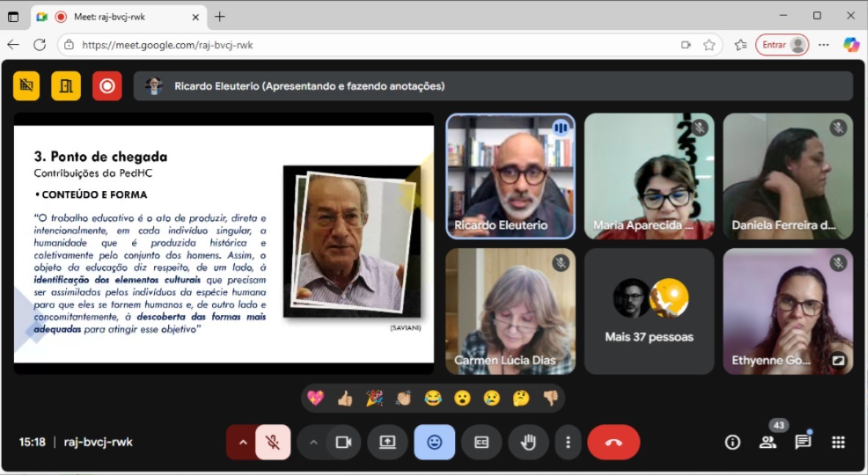
Task: Open the meeting details info icon
Action: tap(732, 442)
